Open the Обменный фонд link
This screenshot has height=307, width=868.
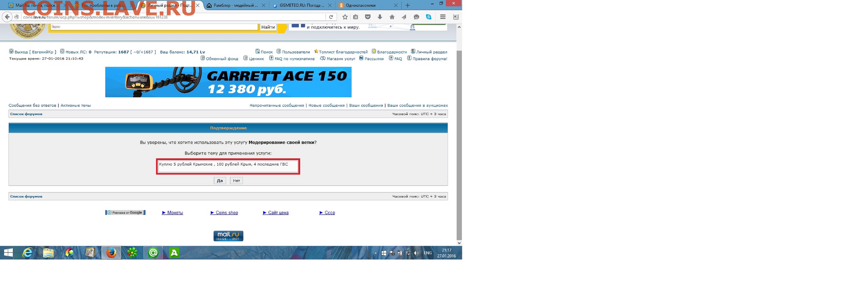click(x=219, y=59)
